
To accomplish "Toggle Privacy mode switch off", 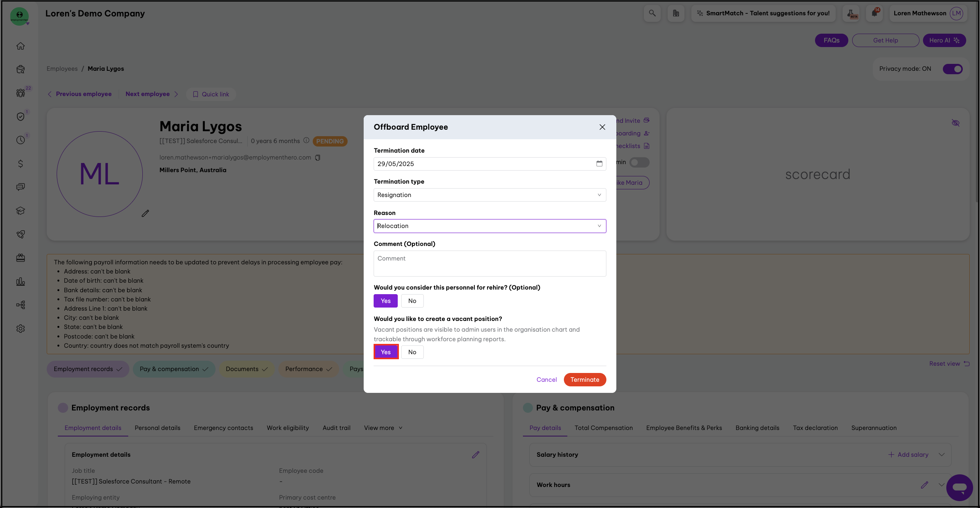I will (952, 69).
